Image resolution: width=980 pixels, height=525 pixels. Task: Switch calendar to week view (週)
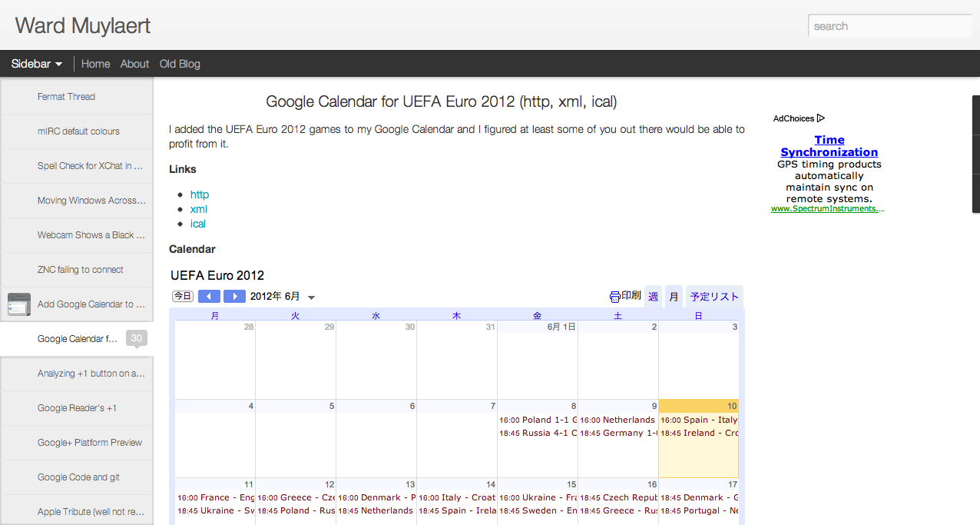[x=653, y=297]
